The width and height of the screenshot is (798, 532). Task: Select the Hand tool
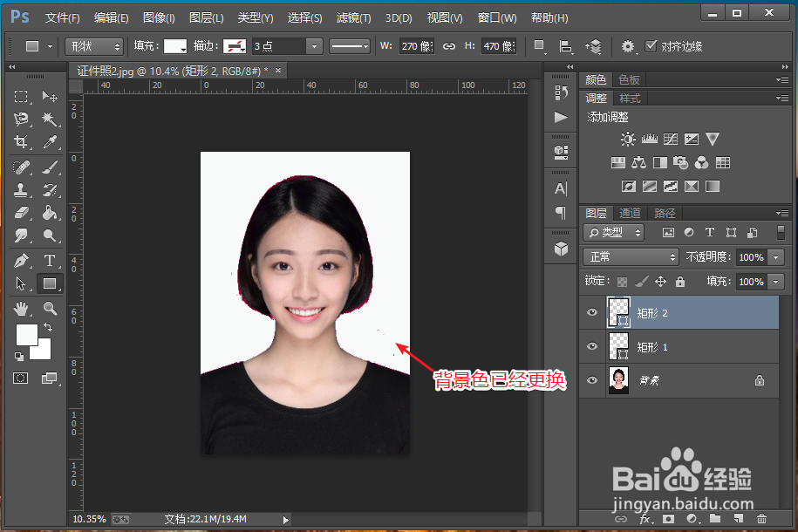point(22,308)
